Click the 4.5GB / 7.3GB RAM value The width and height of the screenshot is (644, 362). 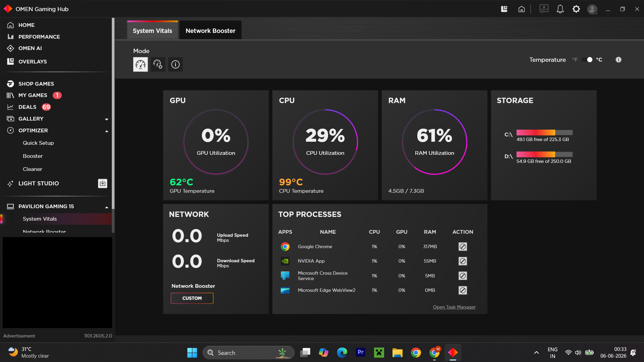pyautogui.click(x=406, y=191)
